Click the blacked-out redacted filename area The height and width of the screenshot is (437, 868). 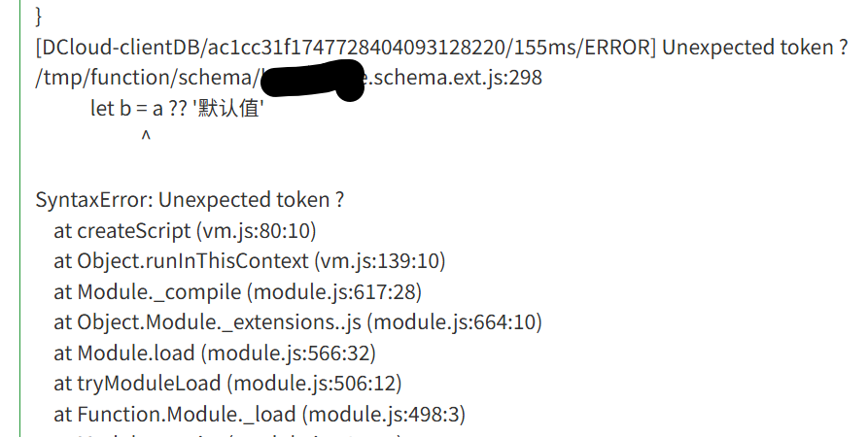click(x=312, y=81)
